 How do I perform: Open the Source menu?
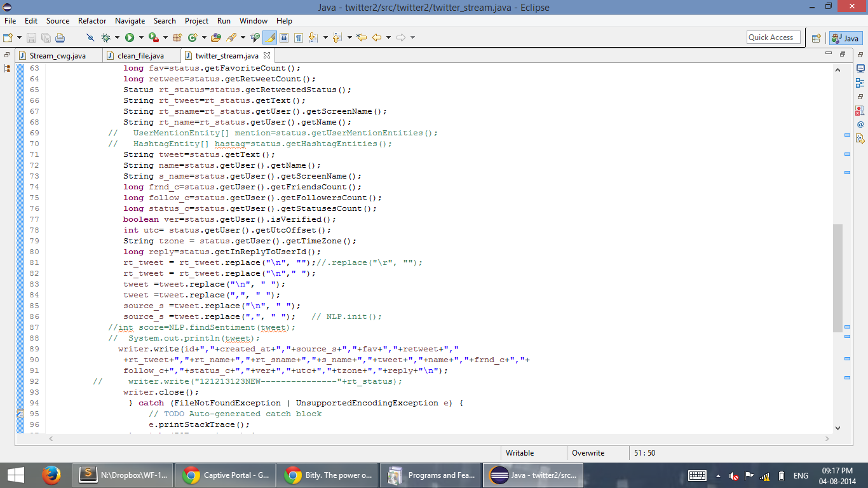tap(58, 21)
